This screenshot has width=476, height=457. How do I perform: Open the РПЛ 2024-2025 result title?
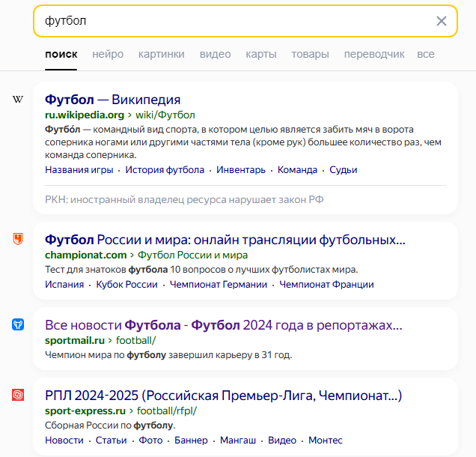point(224,396)
